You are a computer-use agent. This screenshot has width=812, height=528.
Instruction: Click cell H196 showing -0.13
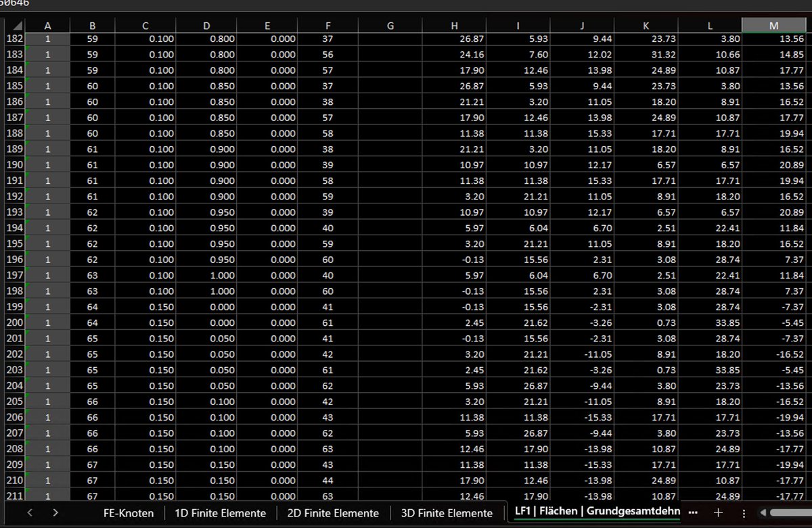(x=454, y=260)
